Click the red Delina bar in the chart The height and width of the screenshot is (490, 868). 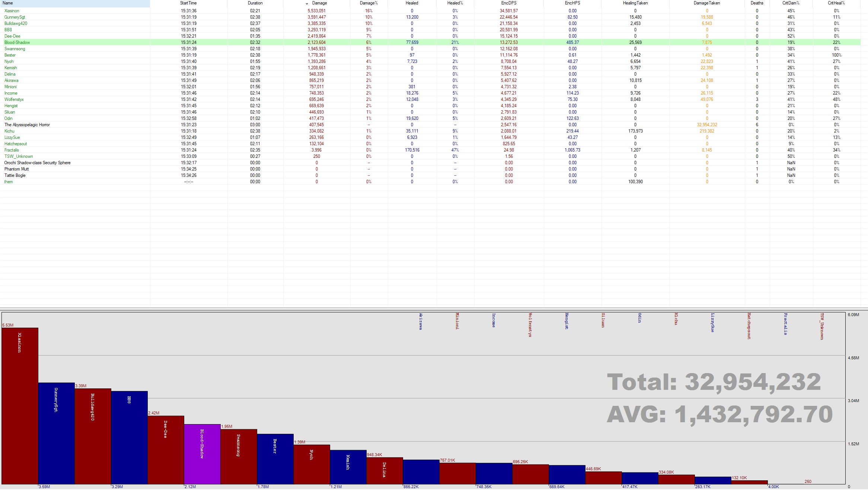pyautogui.click(x=384, y=471)
